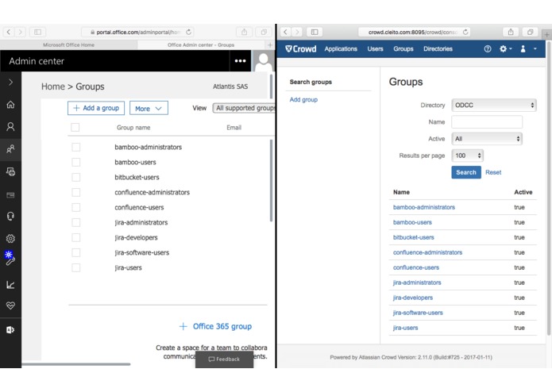Open Resources icon in Admin center sidebar

tap(10, 171)
